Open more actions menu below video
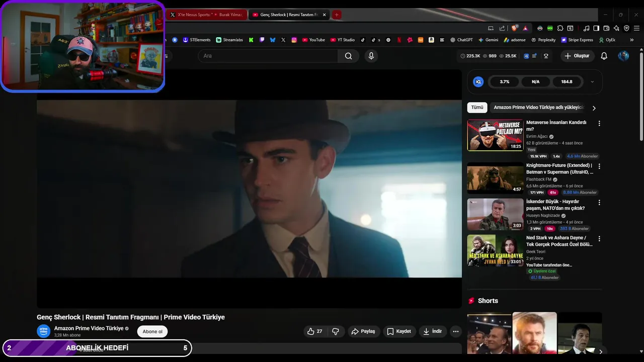This screenshot has width=644, height=362. [455, 331]
